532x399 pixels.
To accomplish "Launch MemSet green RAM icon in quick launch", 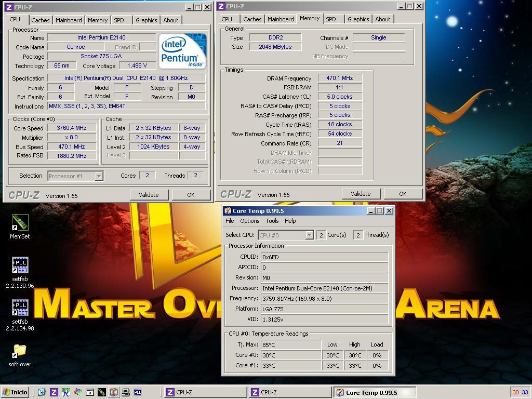I will tap(101, 392).
